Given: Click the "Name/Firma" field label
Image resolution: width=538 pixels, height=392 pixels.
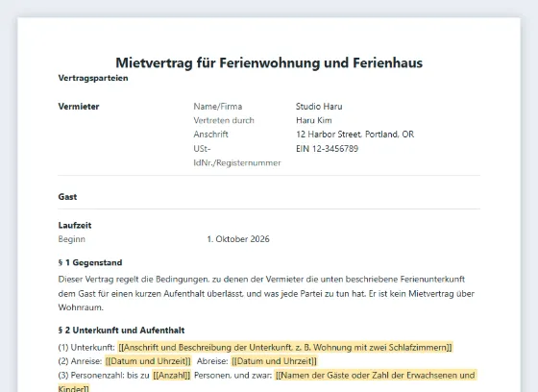Looking at the screenshot, I should coord(218,107).
